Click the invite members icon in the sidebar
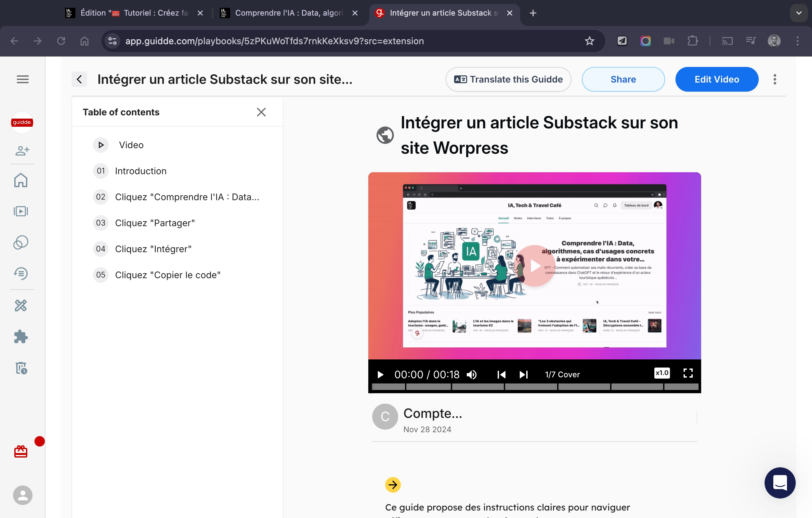Viewport: 812px width, 518px height. click(x=22, y=150)
